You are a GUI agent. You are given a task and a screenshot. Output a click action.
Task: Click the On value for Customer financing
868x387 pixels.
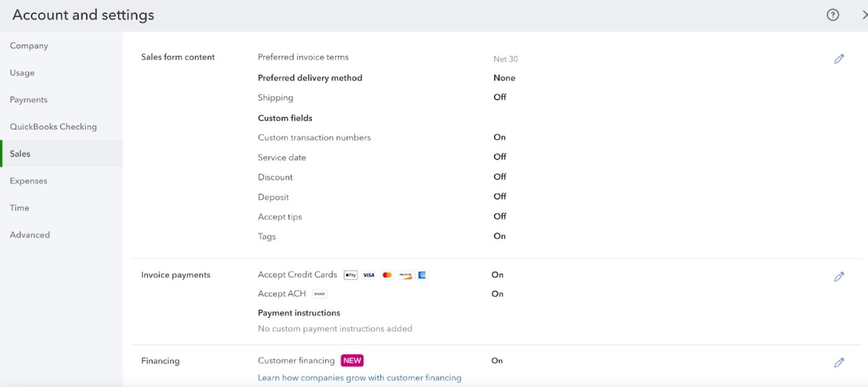click(x=497, y=361)
